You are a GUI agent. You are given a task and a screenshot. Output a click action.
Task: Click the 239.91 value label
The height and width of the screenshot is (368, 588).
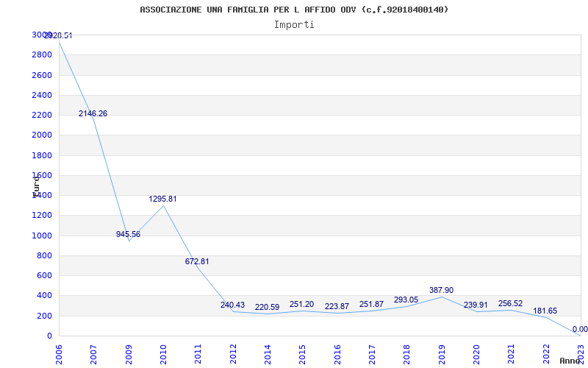pyautogui.click(x=476, y=305)
